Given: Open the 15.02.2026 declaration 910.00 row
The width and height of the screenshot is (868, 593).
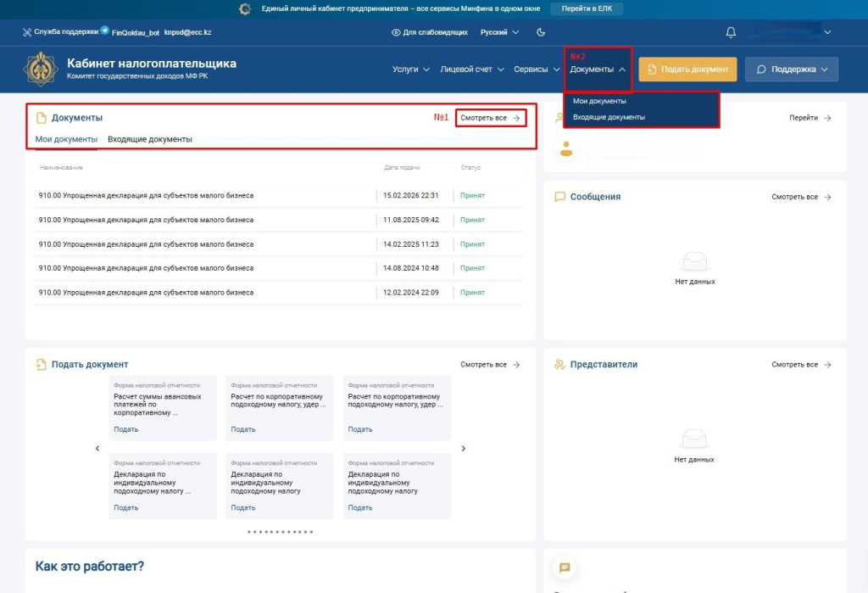Looking at the screenshot, I should coord(146,195).
